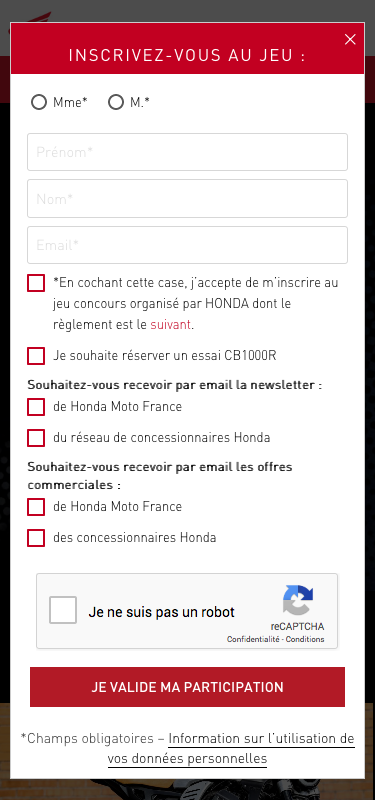The image size is (375, 800).
Task: Enable Honda Moto France commercial offers checkbox
Action: [x=36, y=507]
